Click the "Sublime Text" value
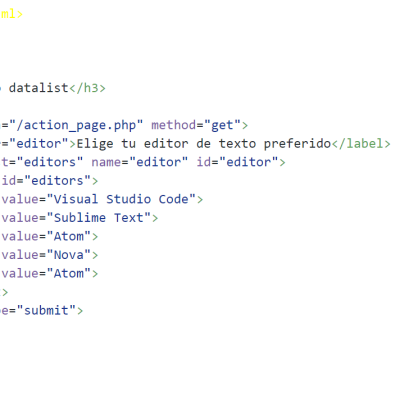400x400 pixels. (x=98, y=218)
